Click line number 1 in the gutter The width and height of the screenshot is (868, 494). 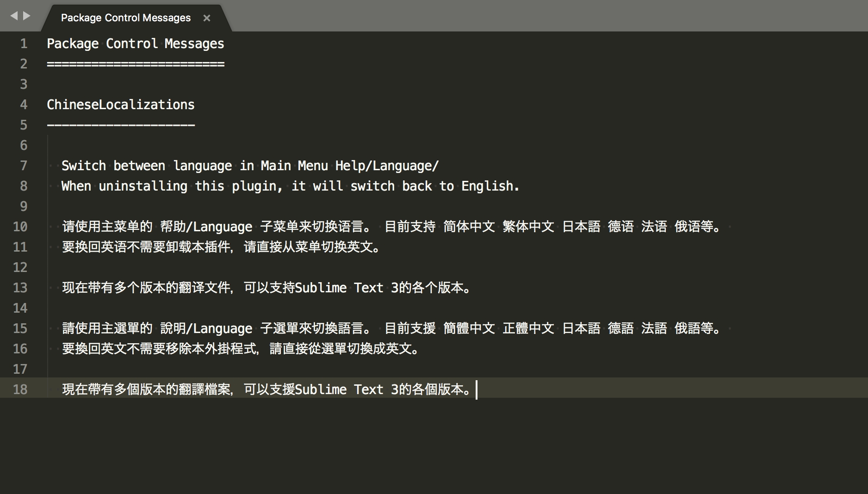click(x=23, y=43)
